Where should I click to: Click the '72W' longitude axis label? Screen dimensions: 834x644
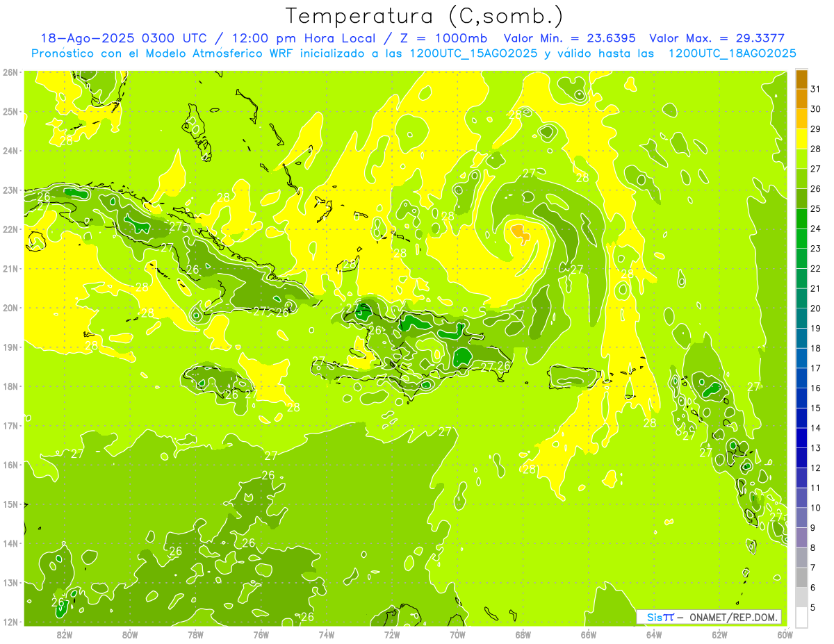[392, 634]
